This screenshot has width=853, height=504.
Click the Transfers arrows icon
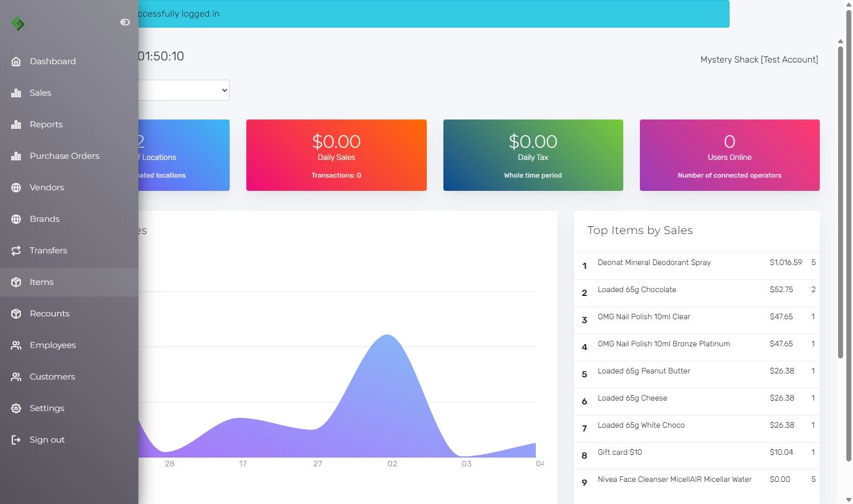click(16, 251)
